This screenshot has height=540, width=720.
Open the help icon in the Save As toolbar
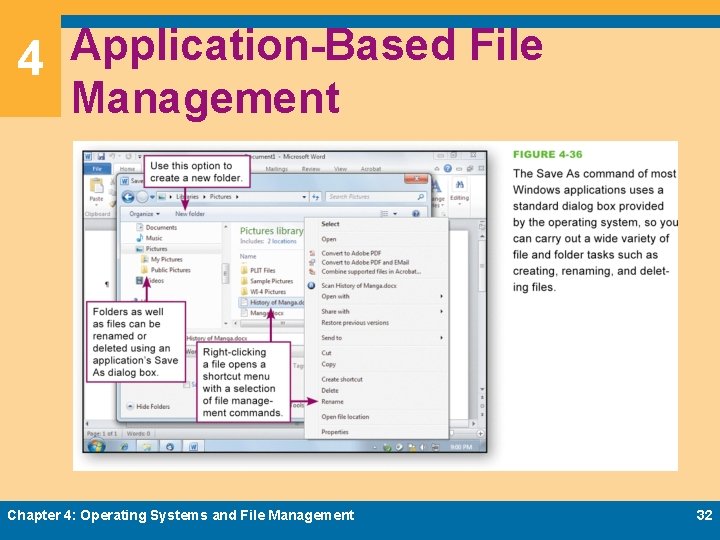(x=416, y=214)
